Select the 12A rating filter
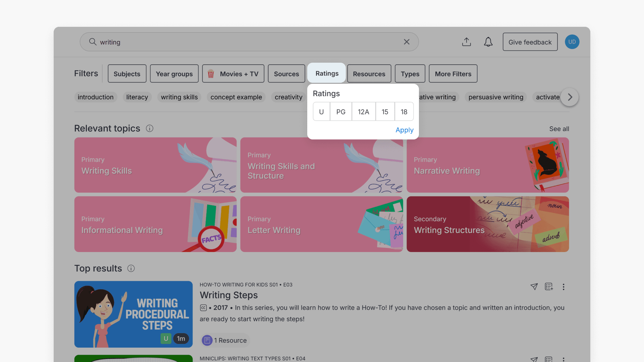The image size is (644, 362). click(x=363, y=112)
